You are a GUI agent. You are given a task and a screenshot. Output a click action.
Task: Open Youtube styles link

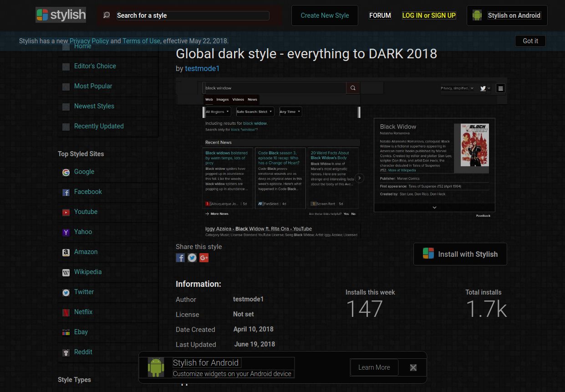[86, 212]
